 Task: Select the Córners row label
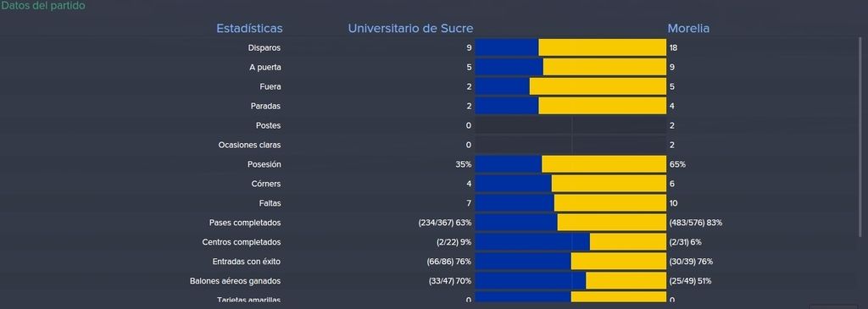click(265, 184)
